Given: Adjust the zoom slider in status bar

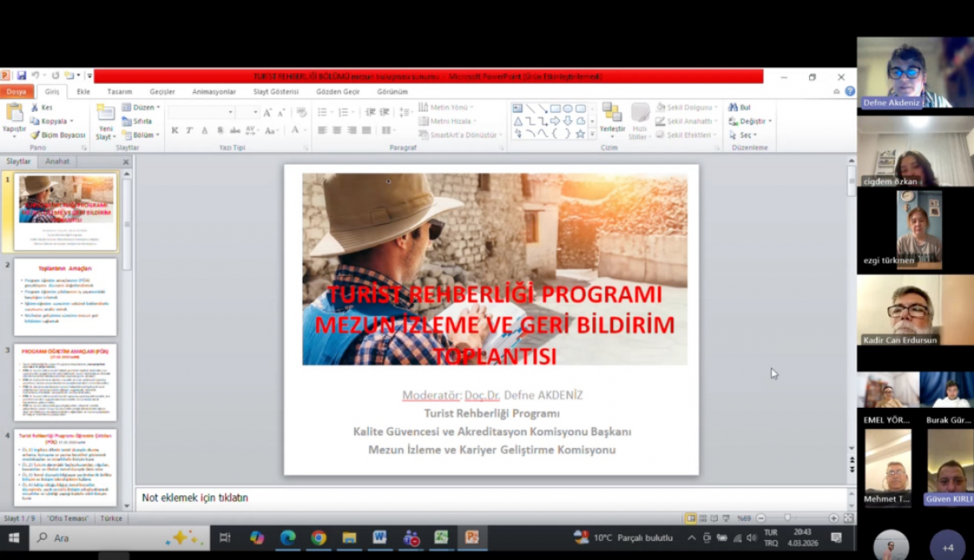Looking at the screenshot, I should point(788,518).
